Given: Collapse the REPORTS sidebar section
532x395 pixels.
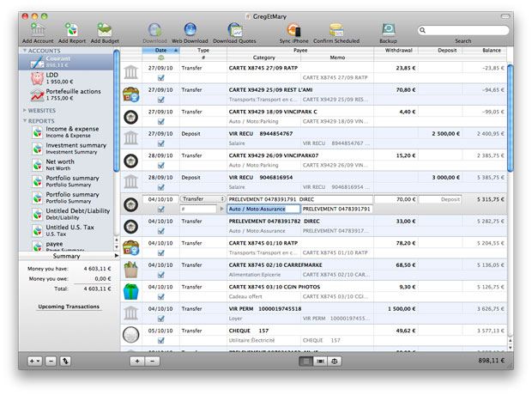Looking at the screenshot, I should coord(24,121).
